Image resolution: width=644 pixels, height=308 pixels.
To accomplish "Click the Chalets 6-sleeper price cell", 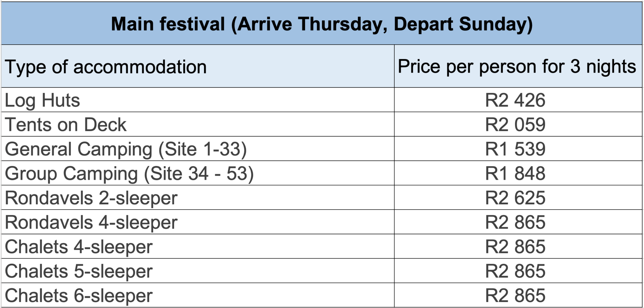I will 515,296.
